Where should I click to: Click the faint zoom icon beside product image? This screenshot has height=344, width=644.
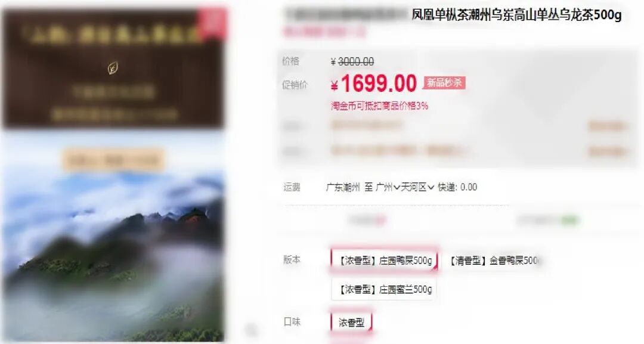[x=251, y=329]
